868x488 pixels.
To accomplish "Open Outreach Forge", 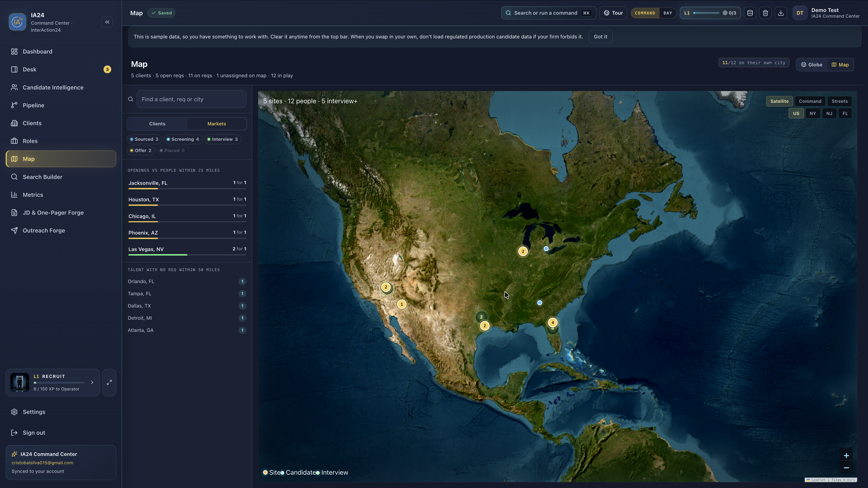I will click(x=61, y=230).
